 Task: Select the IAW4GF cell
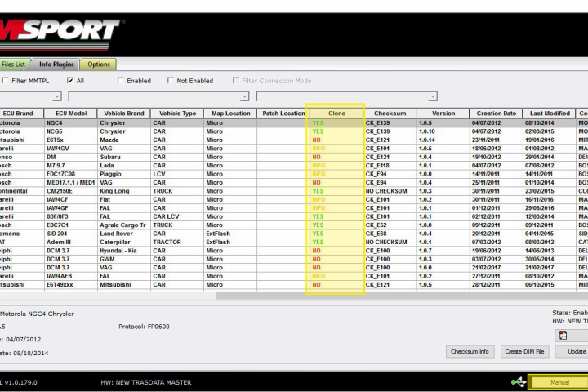[x=70, y=208]
